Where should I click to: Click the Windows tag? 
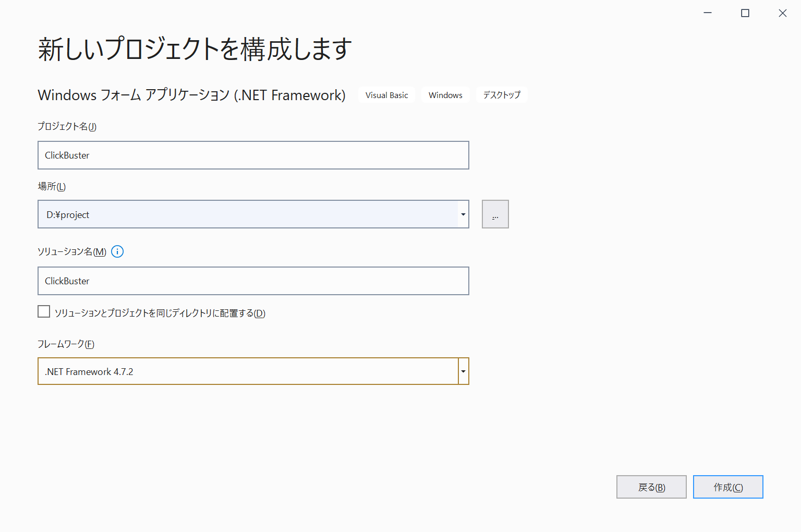[x=445, y=95]
